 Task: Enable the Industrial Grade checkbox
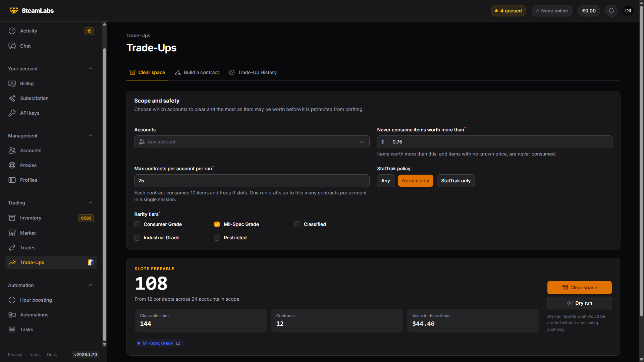click(137, 238)
